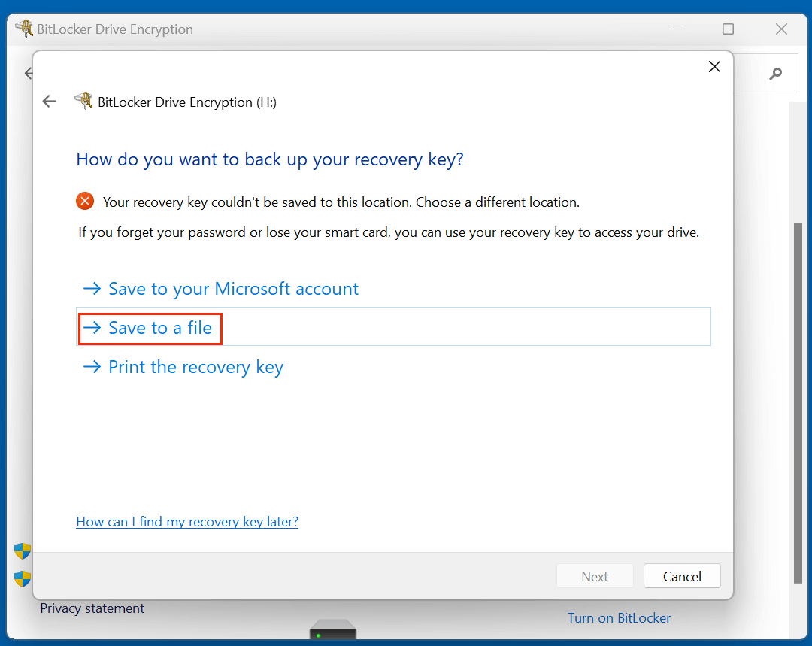The height and width of the screenshot is (646, 812).
Task: Click the red error icon next to the warning
Action: [84, 201]
